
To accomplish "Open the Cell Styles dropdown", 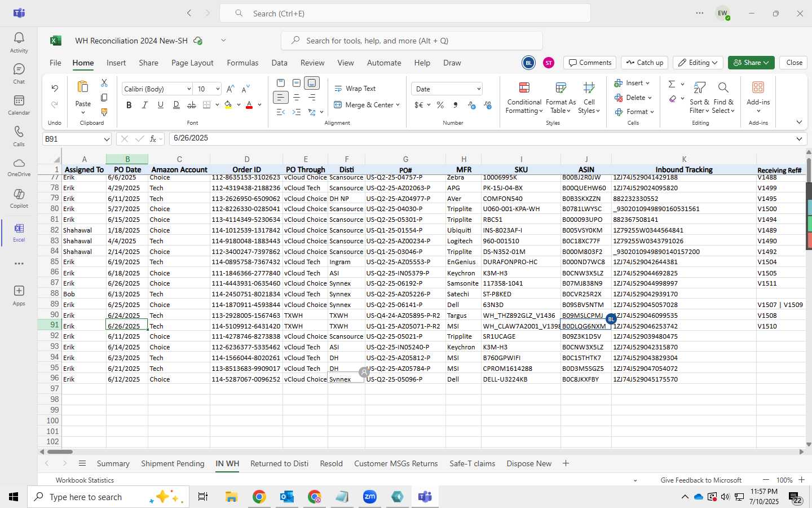I will tap(589, 98).
